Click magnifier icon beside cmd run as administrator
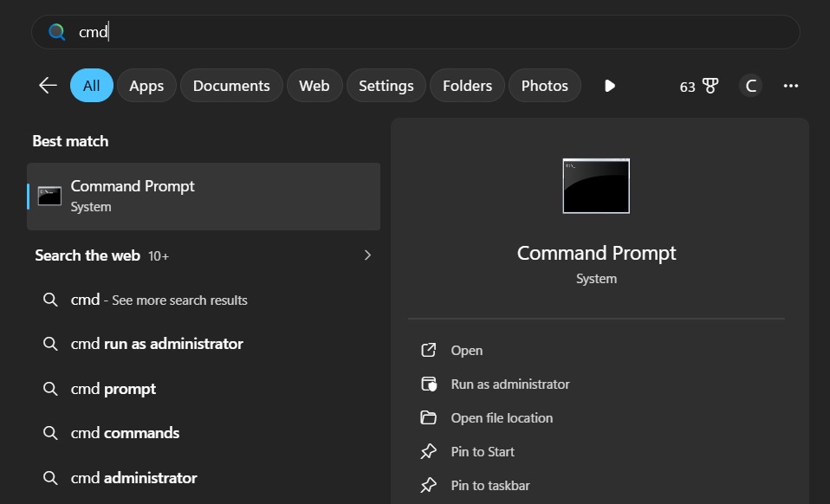 [x=50, y=344]
